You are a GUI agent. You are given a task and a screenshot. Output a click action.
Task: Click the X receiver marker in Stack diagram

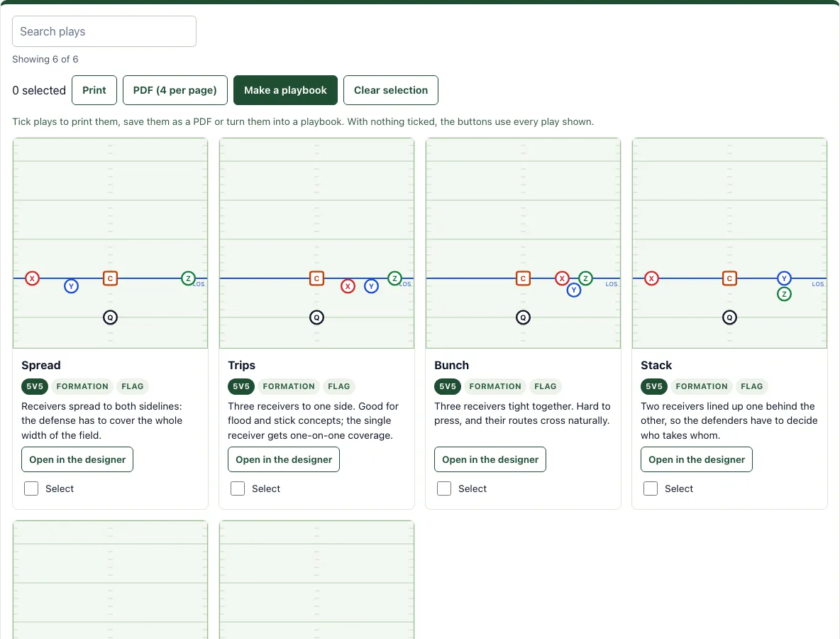click(651, 278)
